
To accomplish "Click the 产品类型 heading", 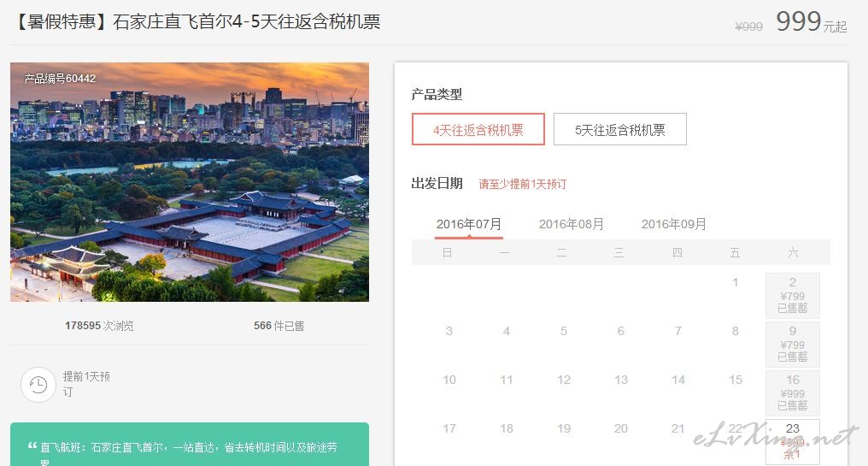I will click(437, 94).
